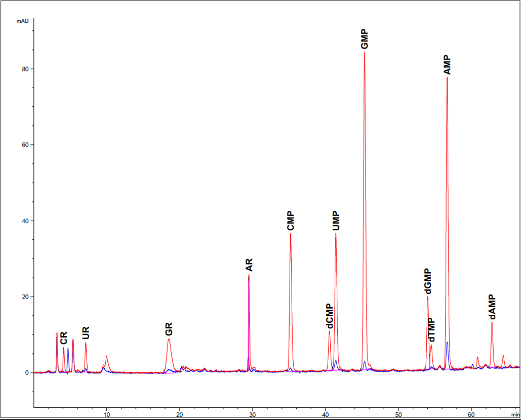Click the CMP peak label

[291, 221]
